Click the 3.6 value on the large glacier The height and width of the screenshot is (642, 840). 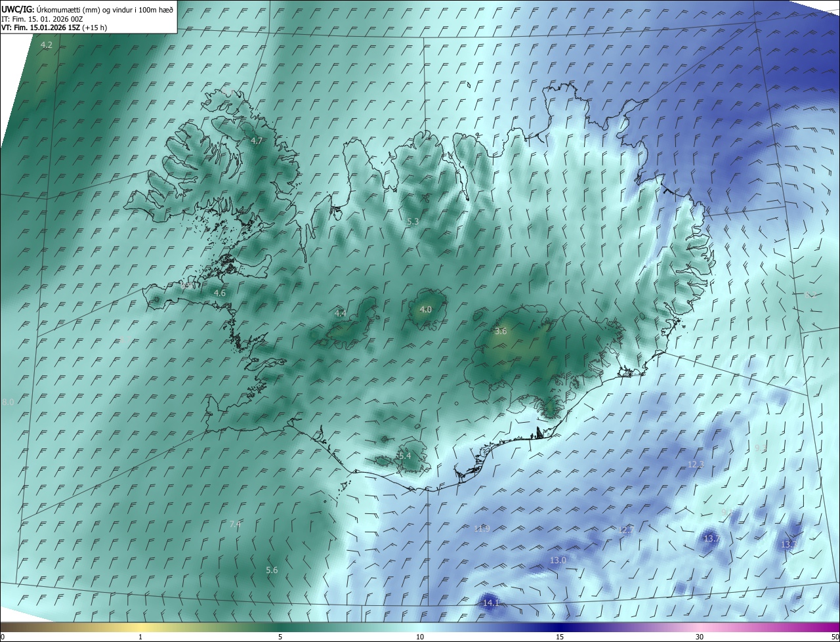click(x=501, y=332)
